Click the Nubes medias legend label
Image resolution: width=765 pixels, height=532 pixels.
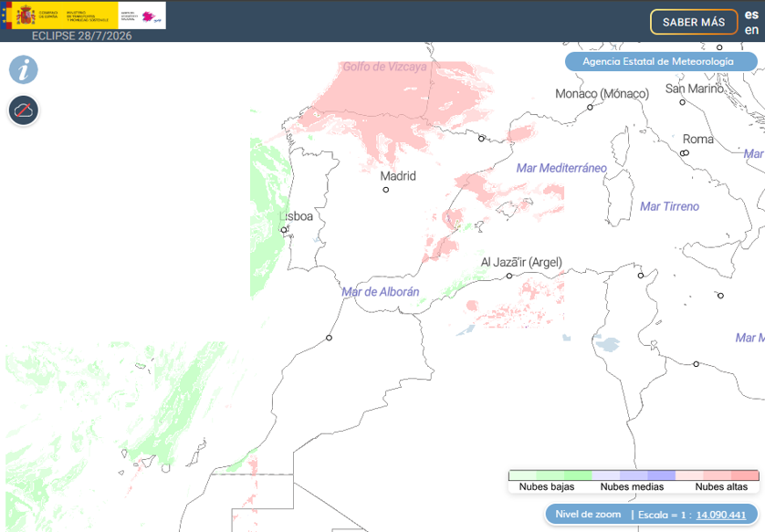pyautogui.click(x=632, y=486)
